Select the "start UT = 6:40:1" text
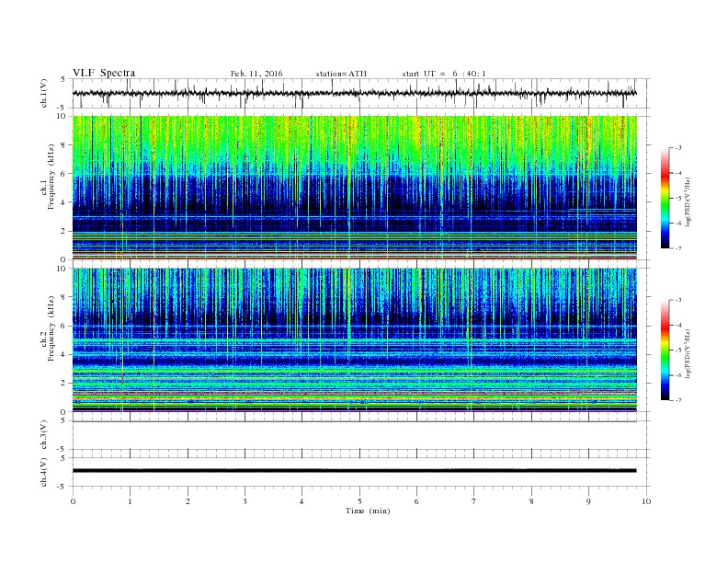728x563 pixels. pos(444,74)
